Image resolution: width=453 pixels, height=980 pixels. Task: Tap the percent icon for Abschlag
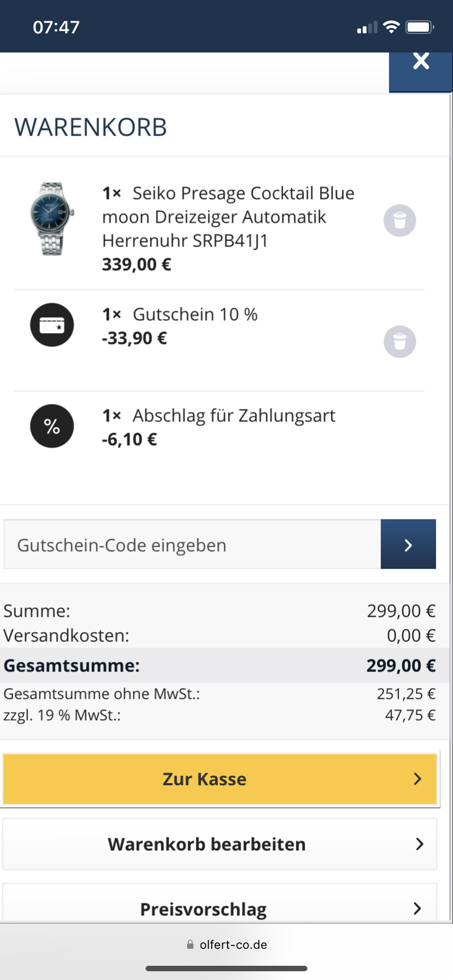click(x=52, y=426)
